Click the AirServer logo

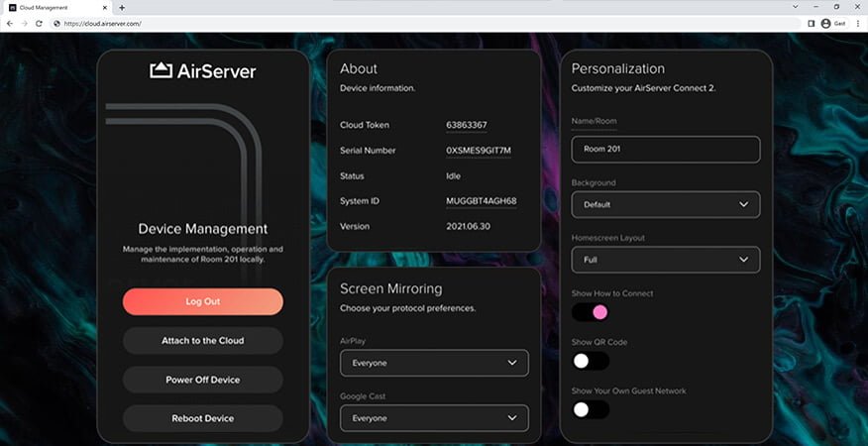point(202,71)
